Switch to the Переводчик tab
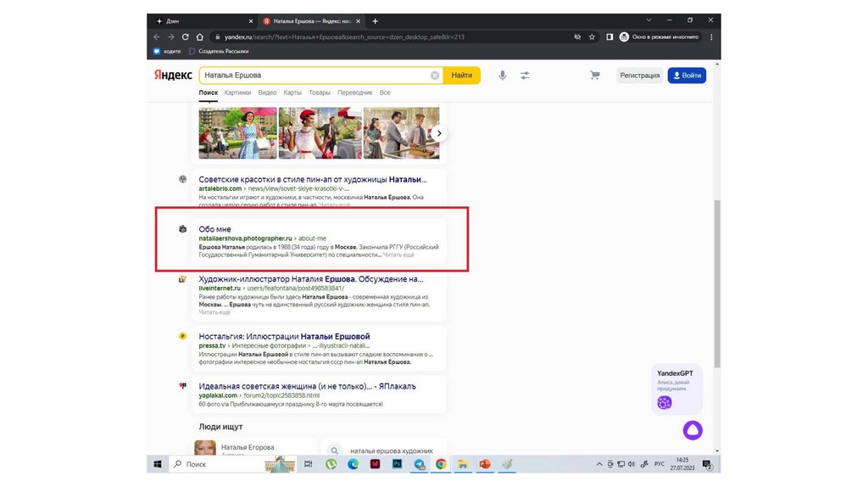The width and height of the screenshot is (868, 487). coord(354,92)
